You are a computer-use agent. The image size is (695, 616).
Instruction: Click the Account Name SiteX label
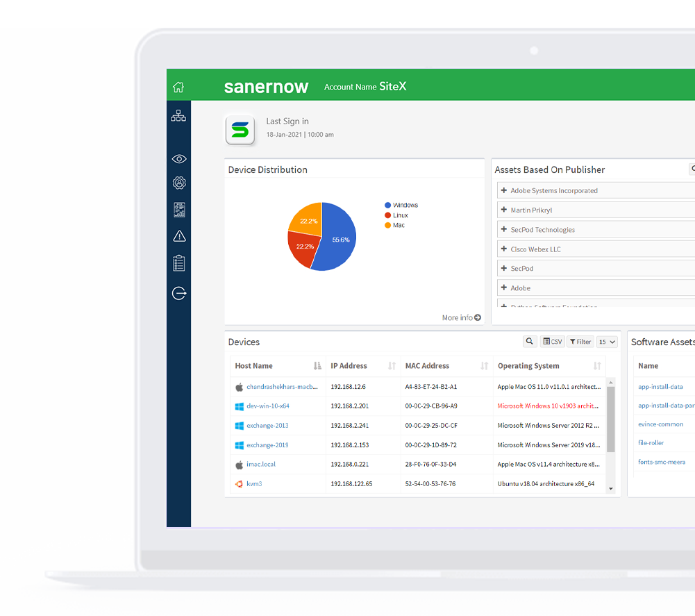coord(365,87)
